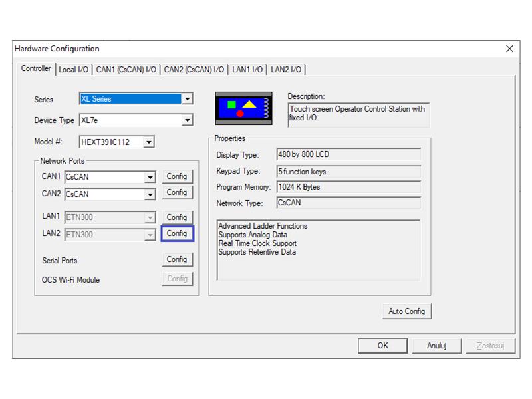This screenshot has width=532, height=399.
Task: Click the Description text box
Action: click(x=358, y=115)
